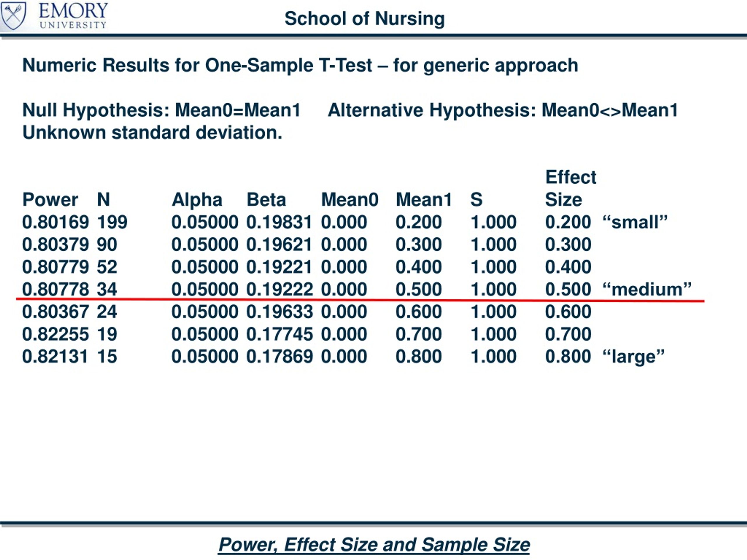Click the sample size value 199

[112, 222]
